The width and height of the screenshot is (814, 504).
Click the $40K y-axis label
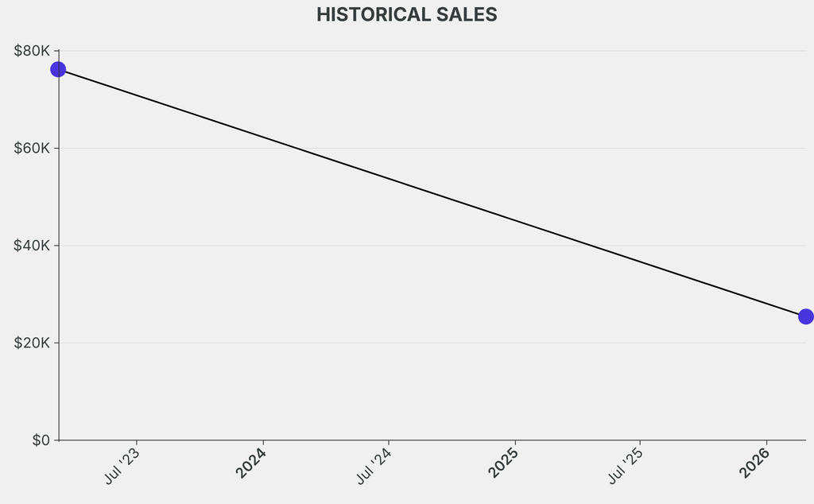pyautogui.click(x=31, y=246)
